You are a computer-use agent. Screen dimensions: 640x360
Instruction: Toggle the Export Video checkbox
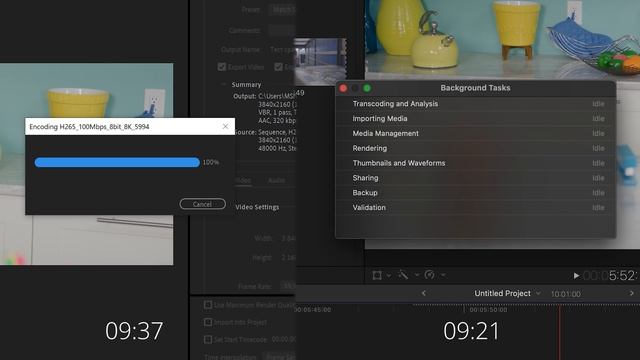pyautogui.click(x=222, y=67)
